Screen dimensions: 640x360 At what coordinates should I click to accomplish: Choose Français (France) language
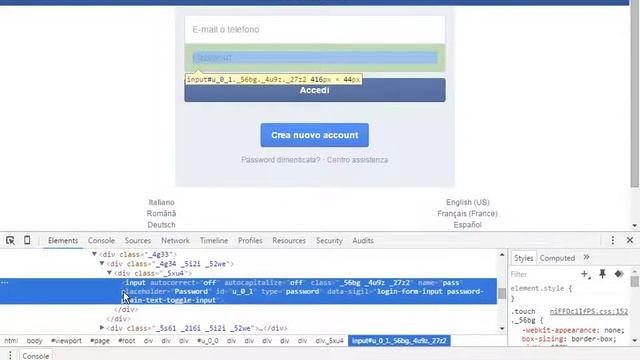(x=467, y=213)
